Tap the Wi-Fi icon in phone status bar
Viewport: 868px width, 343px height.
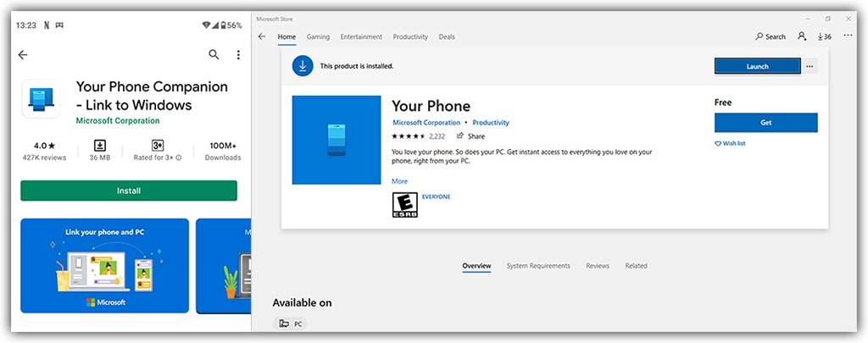tap(207, 25)
